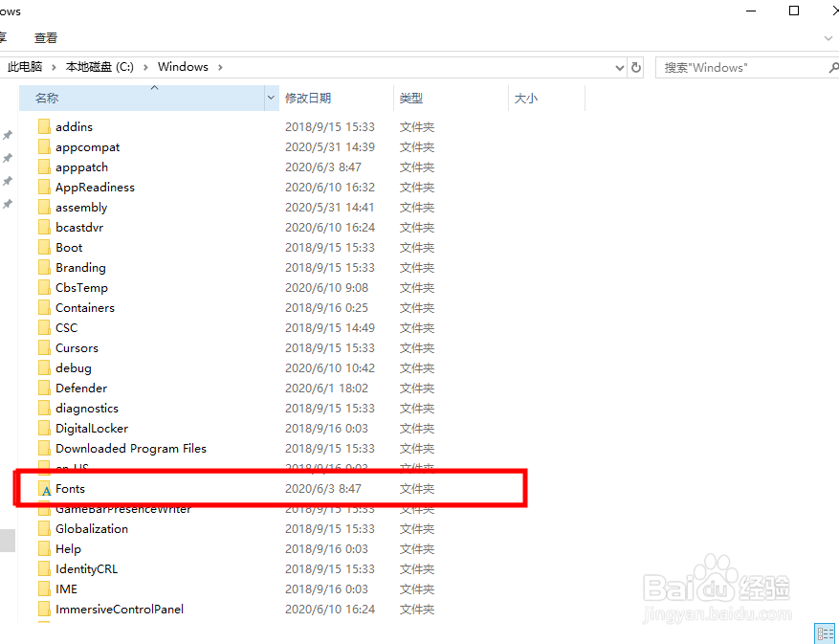This screenshot has height=644, width=839.
Task: Minimize the Explorer window
Action: pos(751,11)
